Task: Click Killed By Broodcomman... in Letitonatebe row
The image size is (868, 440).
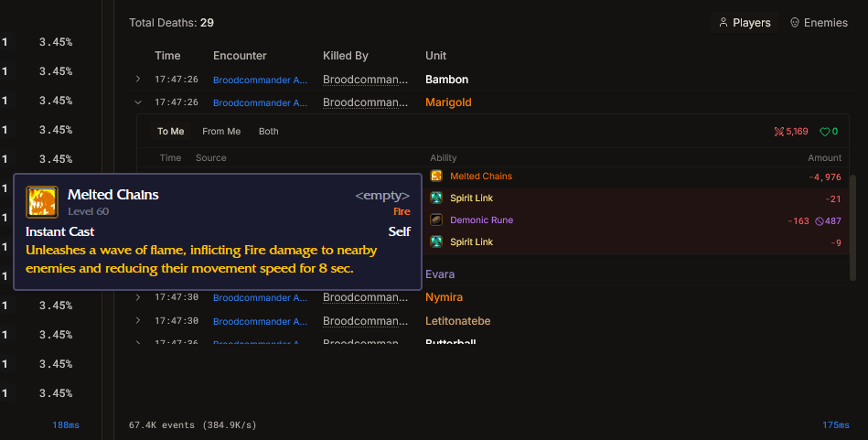Action: pyautogui.click(x=365, y=320)
